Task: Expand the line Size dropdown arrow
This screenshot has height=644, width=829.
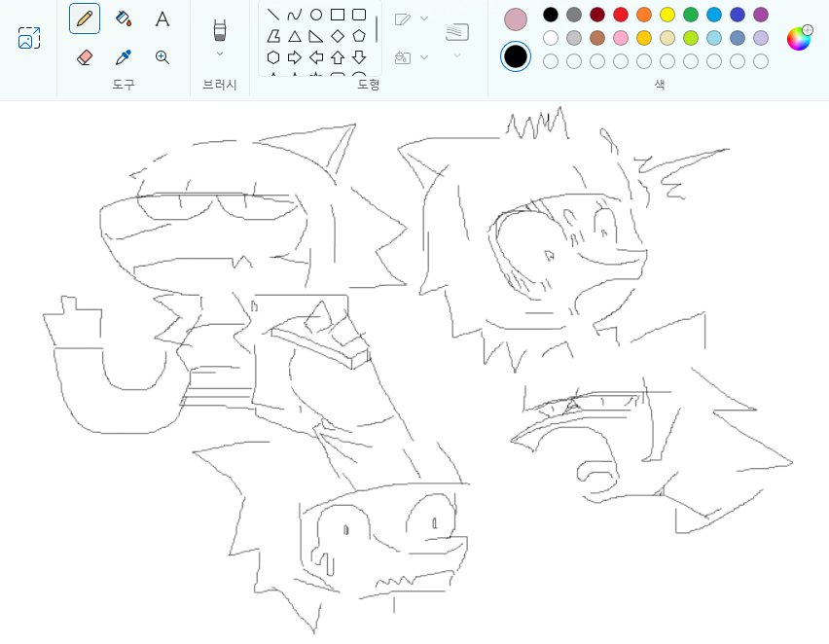Action: point(457,55)
